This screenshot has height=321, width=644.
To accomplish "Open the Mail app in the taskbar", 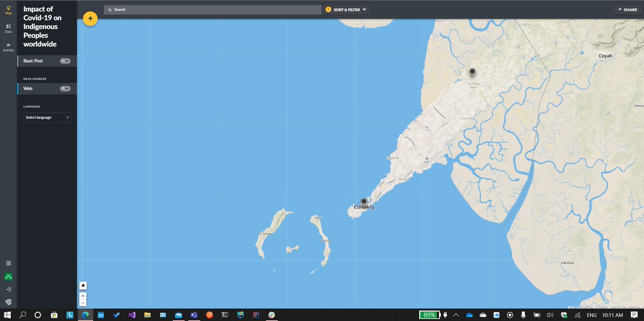I will (179, 315).
